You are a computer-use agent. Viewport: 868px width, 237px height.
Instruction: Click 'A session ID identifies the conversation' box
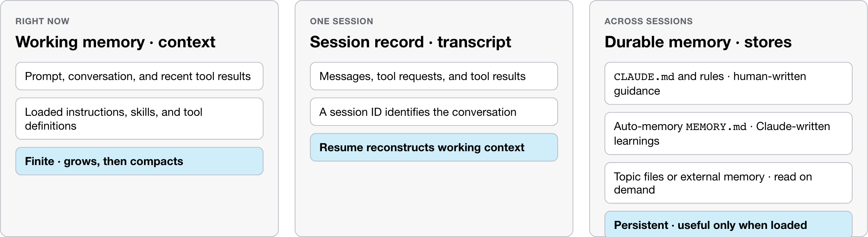[434, 112]
